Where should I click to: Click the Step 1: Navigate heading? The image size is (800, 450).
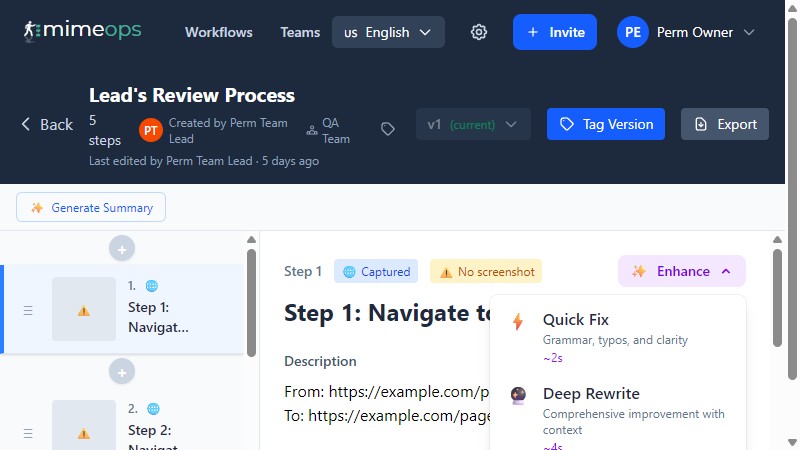387,313
